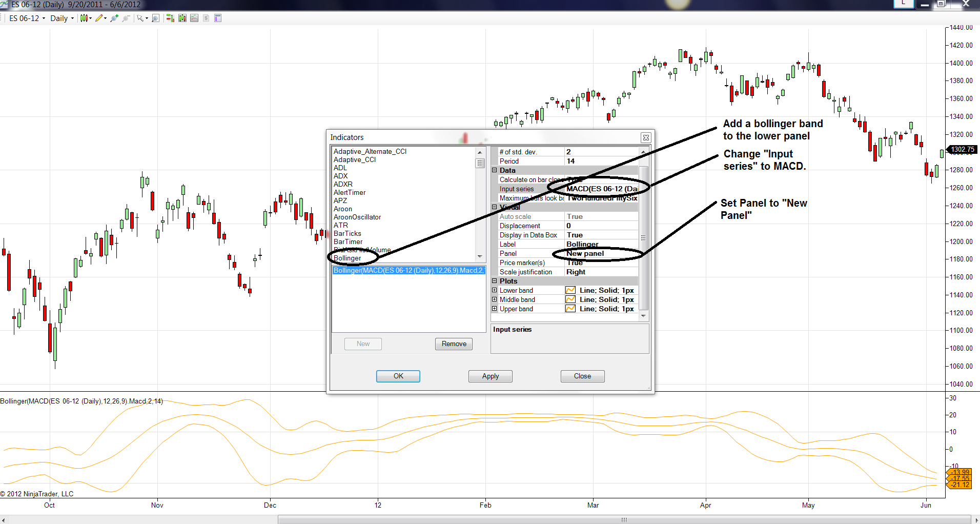Click the chart's horizontal scrollbar thumb
The height and width of the screenshot is (524, 980).
[624, 519]
